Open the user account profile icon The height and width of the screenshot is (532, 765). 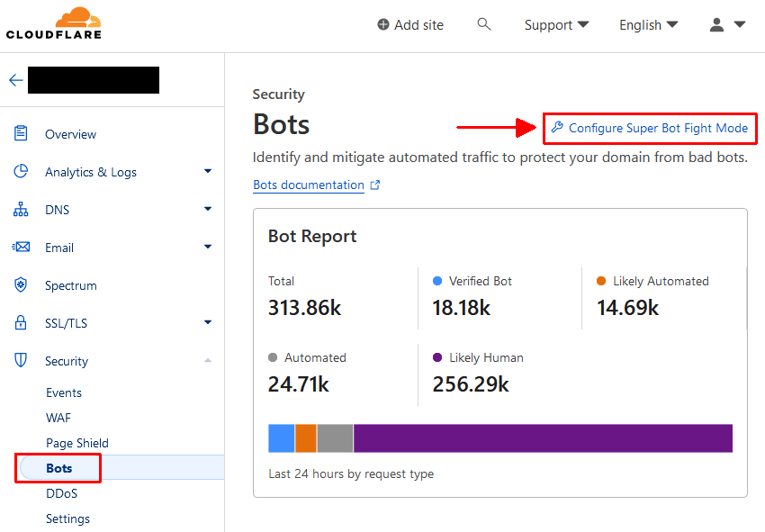716,24
